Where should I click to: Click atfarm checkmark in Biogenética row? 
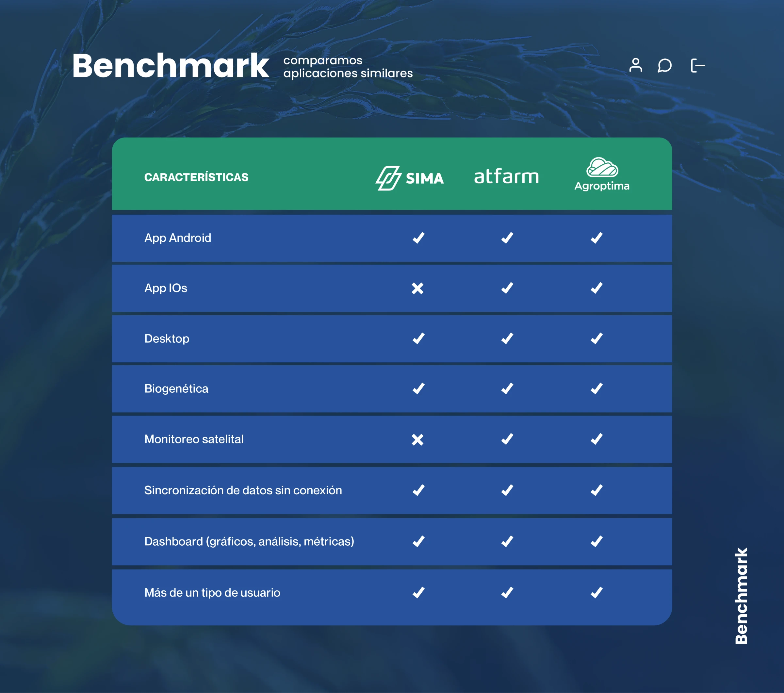(507, 389)
